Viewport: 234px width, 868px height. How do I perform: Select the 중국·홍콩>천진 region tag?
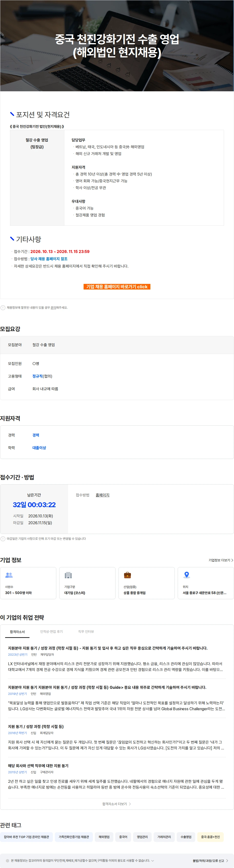210,837
